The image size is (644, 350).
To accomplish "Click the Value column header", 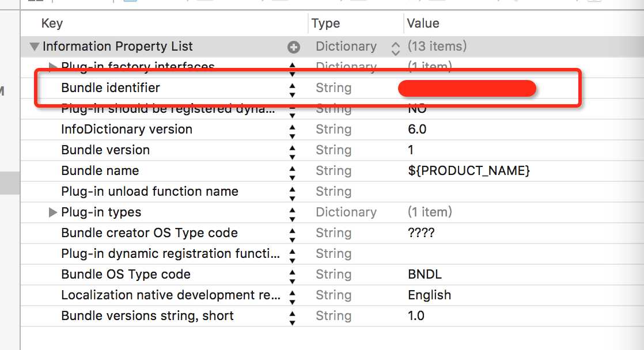I will (x=423, y=24).
